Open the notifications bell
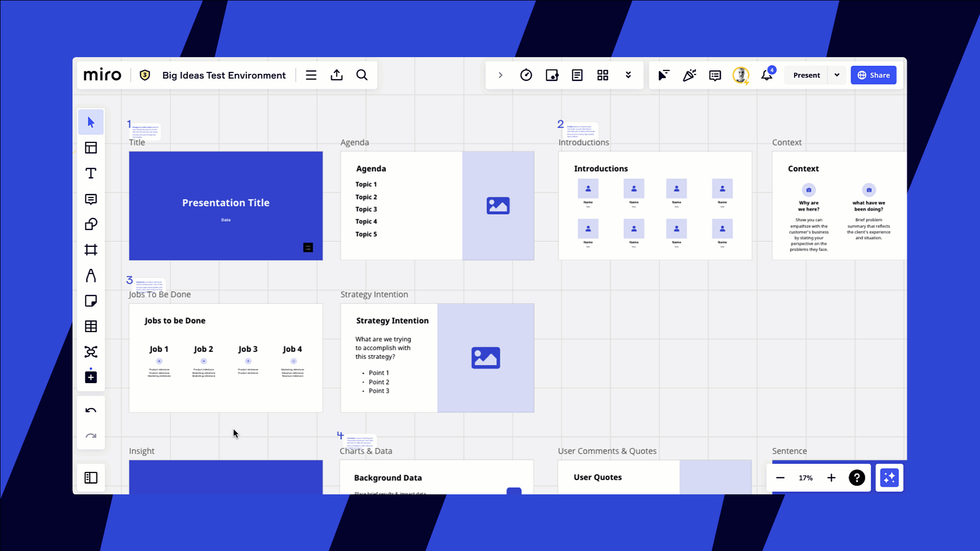This screenshot has width=980, height=551. tap(767, 76)
